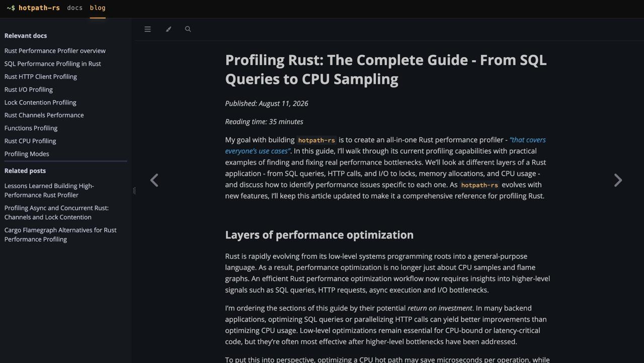Grab the sidebar resize handle

(x=134, y=191)
